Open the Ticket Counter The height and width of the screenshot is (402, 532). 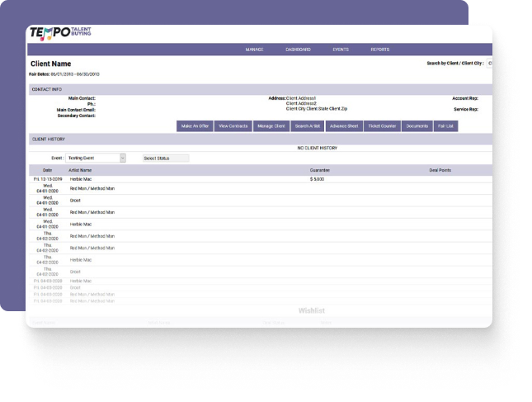point(382,126)
